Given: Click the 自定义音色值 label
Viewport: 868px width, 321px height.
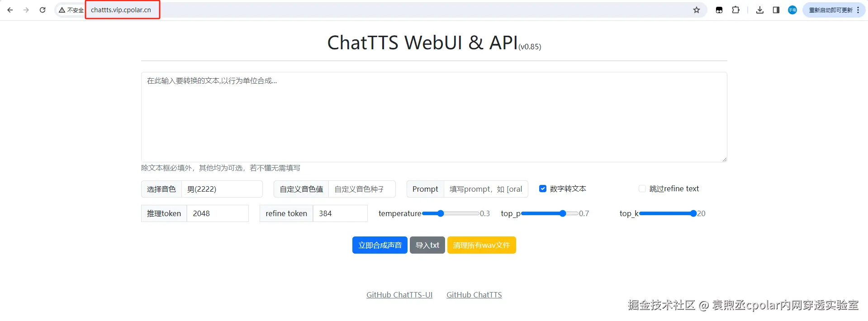Looking at the screenshot, I should (301, 189).
